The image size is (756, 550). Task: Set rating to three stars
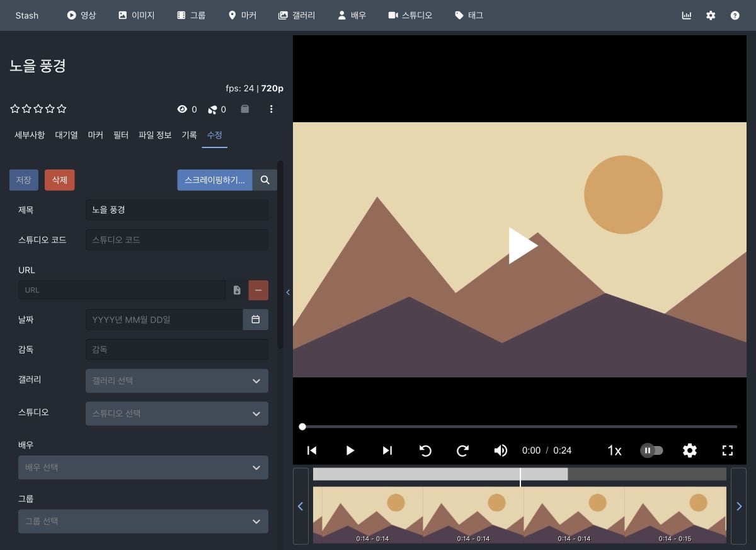pyautogui.click(x=38, y=109)
